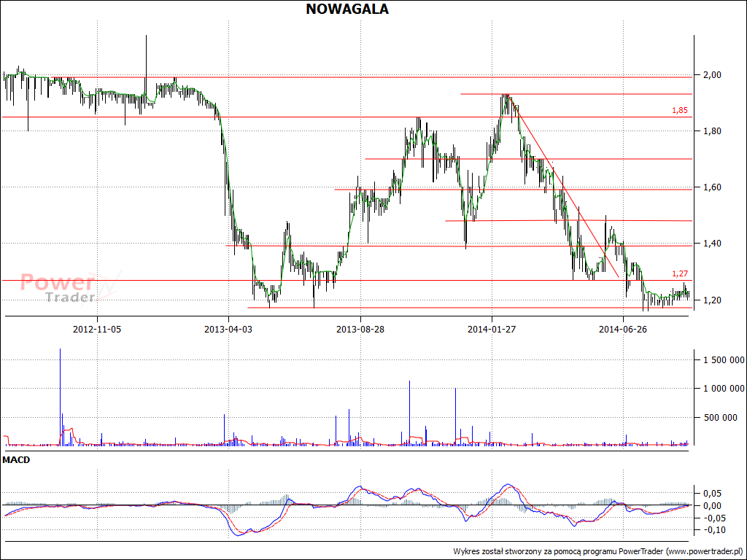Click the red descending trendline from the 2014 peak
The width and height of the screenshot is (747, 560).
coord(564,185)
